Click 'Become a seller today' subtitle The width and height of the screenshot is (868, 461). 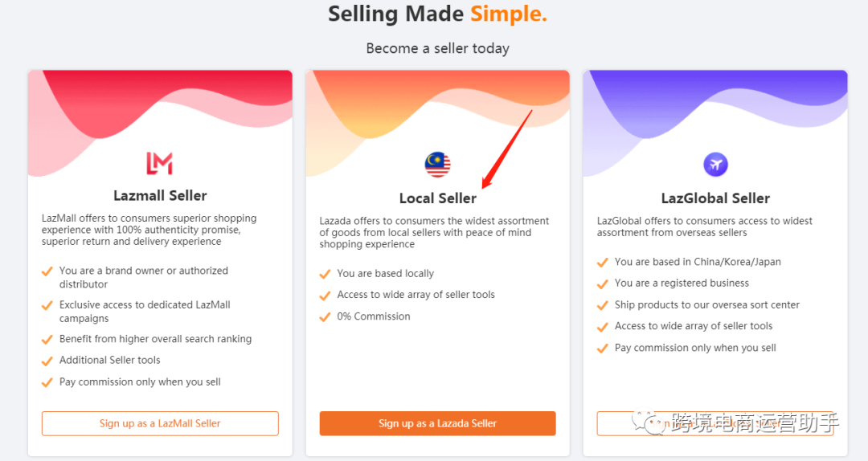437,48
